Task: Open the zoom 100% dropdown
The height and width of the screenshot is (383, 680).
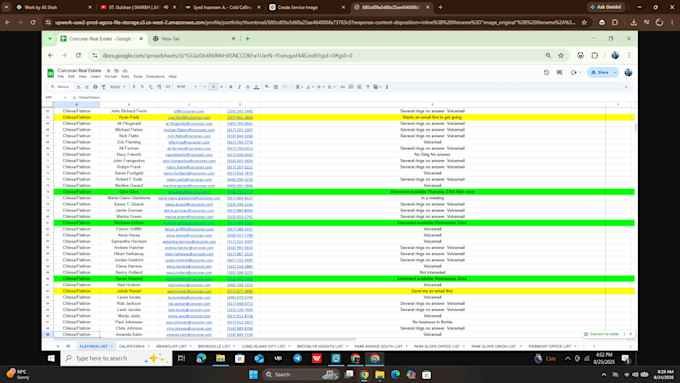Action: [118, 87]
